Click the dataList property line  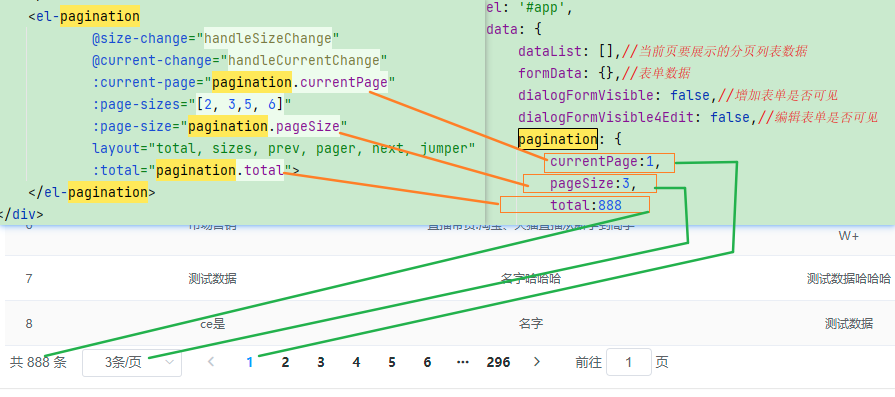[663, 52]
